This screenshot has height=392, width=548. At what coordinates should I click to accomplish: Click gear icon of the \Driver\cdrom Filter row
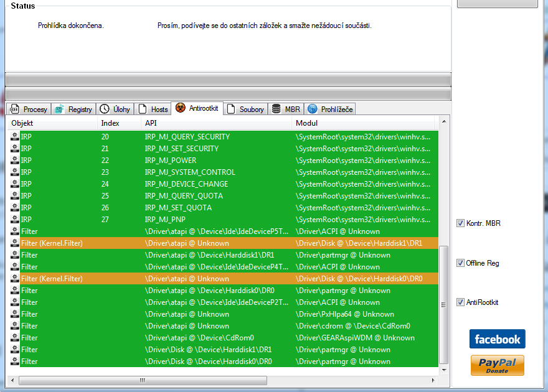(15, 326)
